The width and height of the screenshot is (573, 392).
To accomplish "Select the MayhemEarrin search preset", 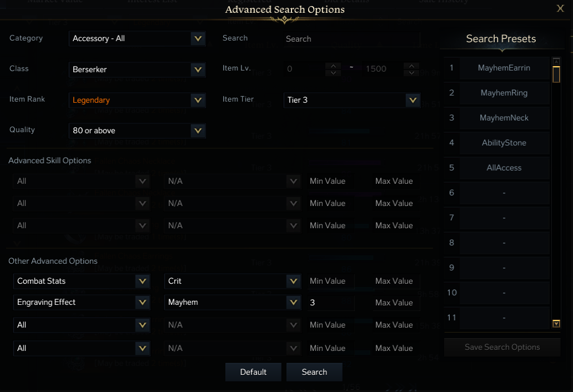I will [x=504, y=68].
